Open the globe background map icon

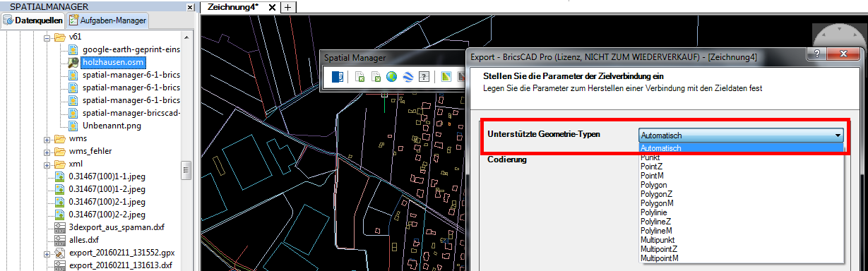391,77
